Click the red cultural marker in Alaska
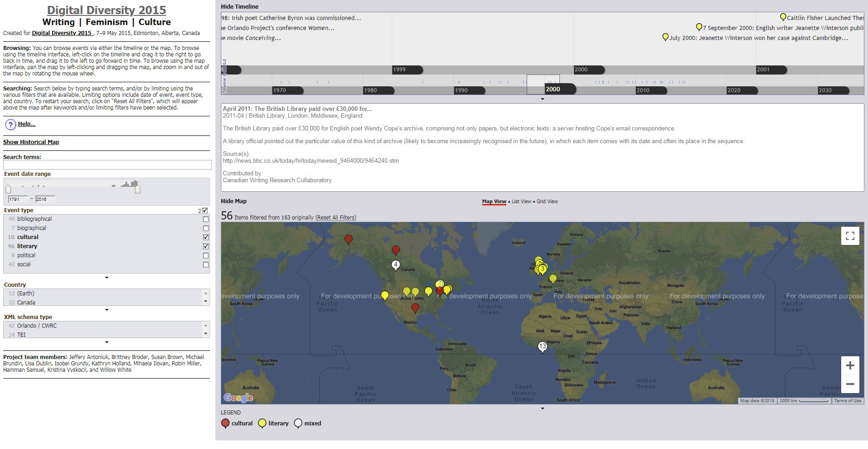The image size is (868, 449). (x=349, y=239)
